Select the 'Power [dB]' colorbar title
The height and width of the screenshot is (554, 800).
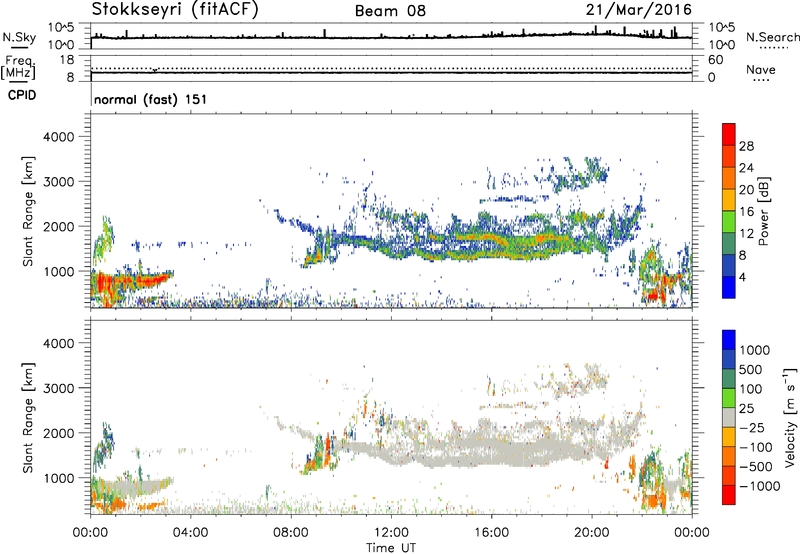click(x=763, y=211)
